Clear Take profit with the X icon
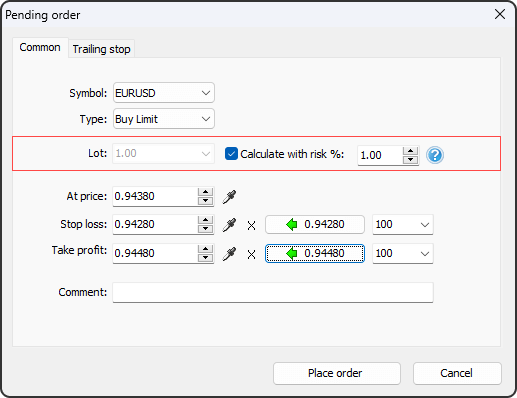517x398 pixels. pyautogui.click(x=252, y=255)
